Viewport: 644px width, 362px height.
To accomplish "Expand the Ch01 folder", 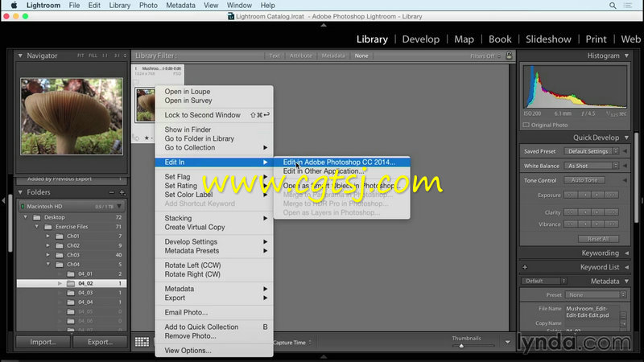I will [x=48, y=236].
